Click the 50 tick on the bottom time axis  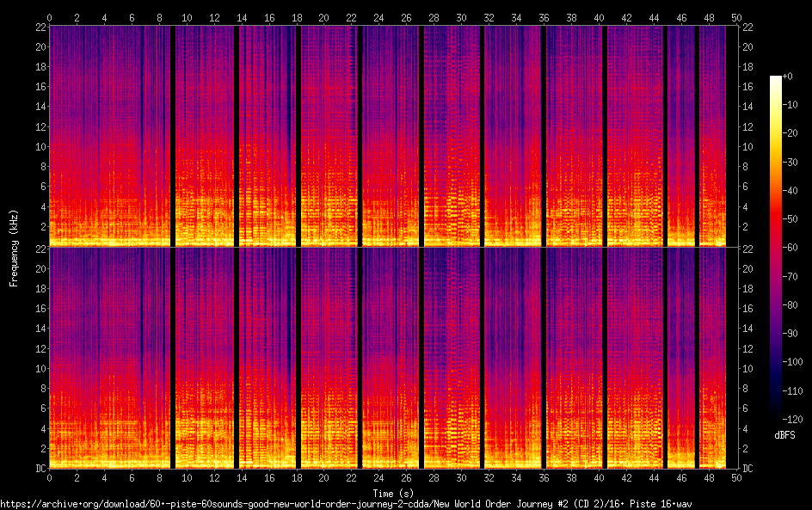(732, 476)
